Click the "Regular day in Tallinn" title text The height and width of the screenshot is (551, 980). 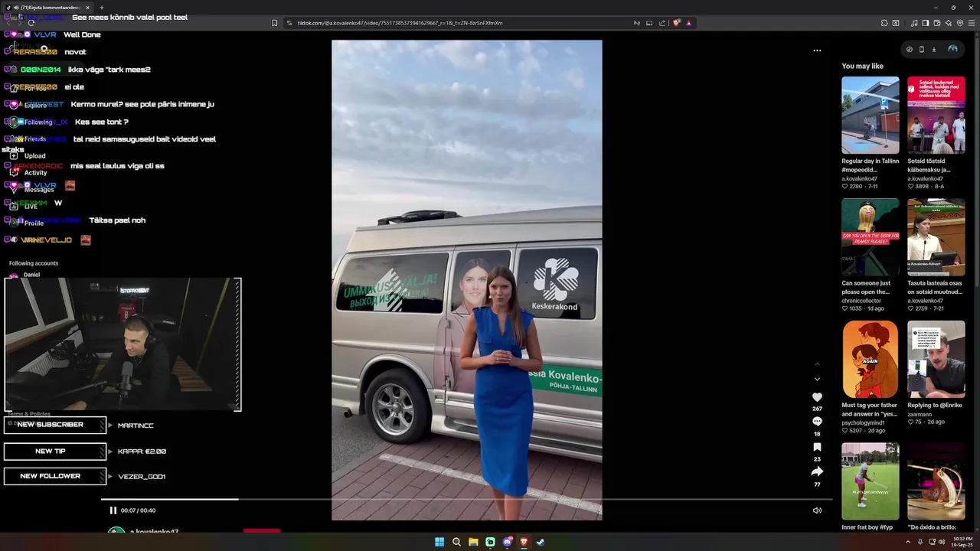click(x=871, y=165)
